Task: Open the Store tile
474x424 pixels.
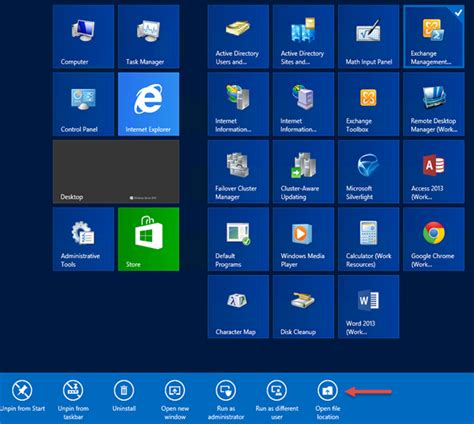Action: pyautogui.click(x=149, y=239)
